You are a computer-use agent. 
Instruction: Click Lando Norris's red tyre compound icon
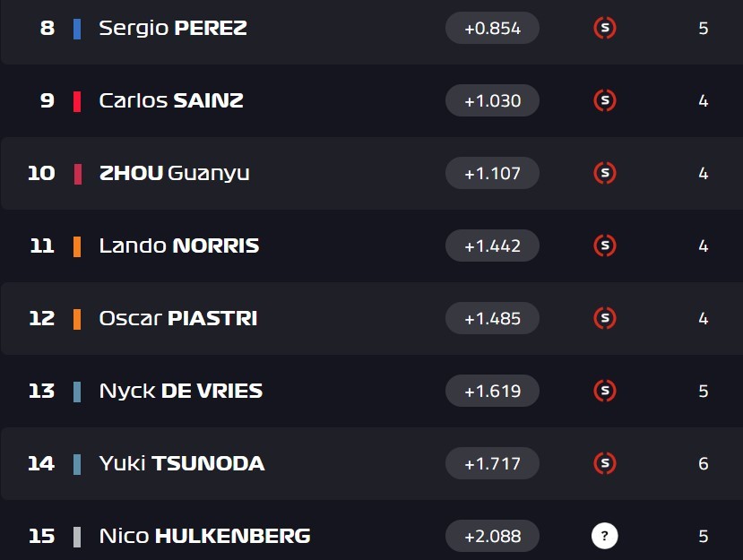pyautogui.click(x=605, y=246)
